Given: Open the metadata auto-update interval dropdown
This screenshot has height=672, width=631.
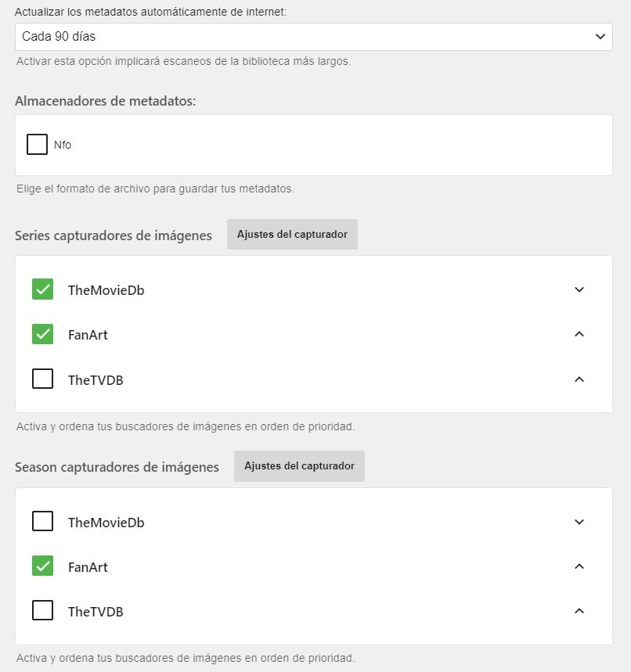Looking at the screenshot, I should click(313, 37).
